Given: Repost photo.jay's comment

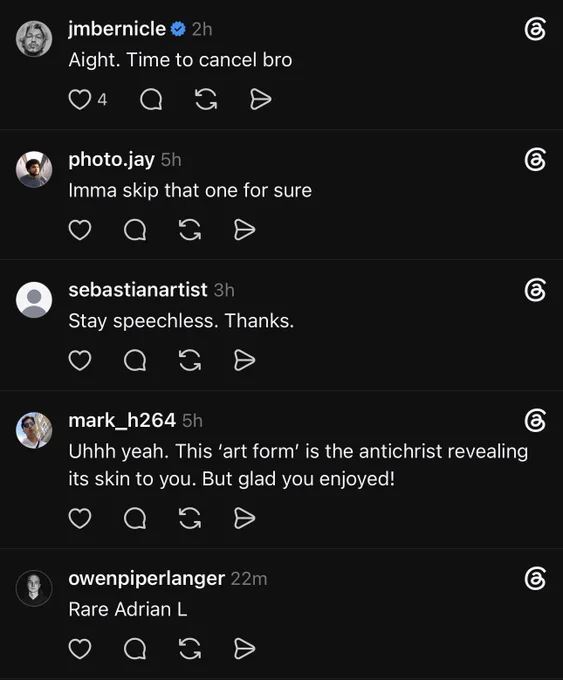Looking at the screenshot, I should click(x=190, y=230).
